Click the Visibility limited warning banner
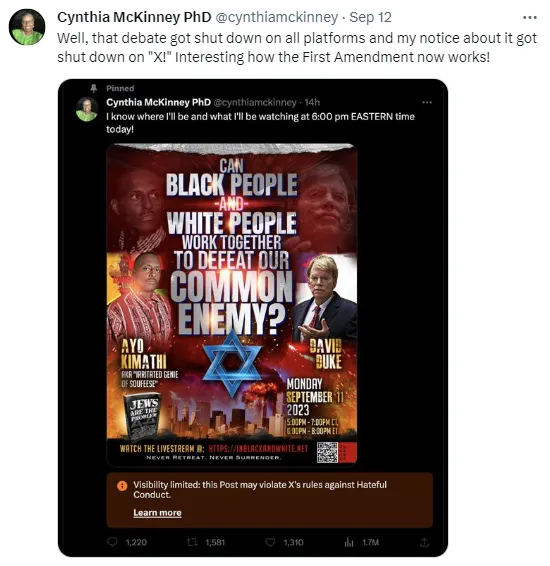Image resolution: width=550 pixels, height=566 pixels. pos(270,500)
